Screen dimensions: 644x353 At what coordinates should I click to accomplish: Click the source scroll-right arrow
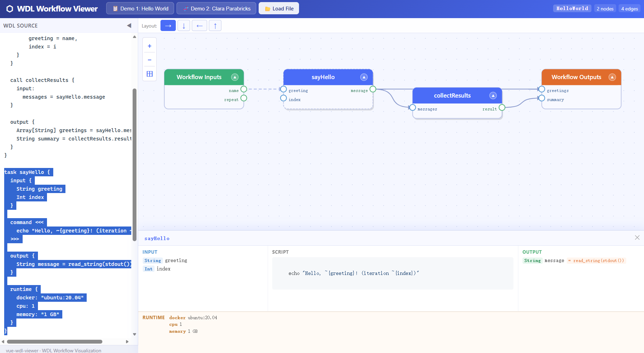(127, 342)
